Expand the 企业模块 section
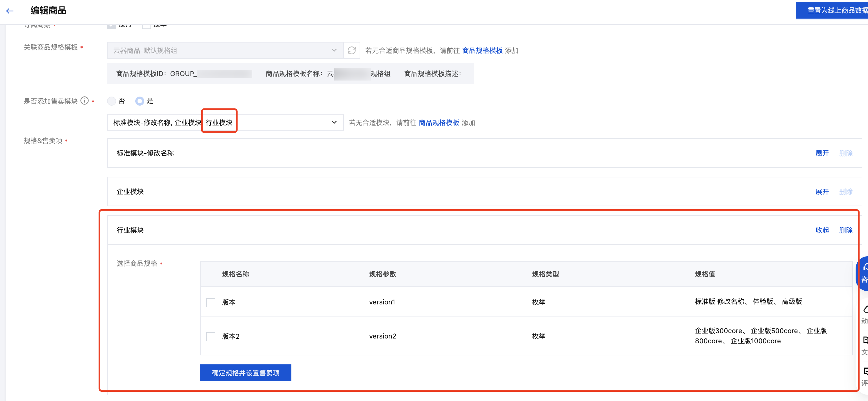868x401 pixels. (x=821, y=191)
